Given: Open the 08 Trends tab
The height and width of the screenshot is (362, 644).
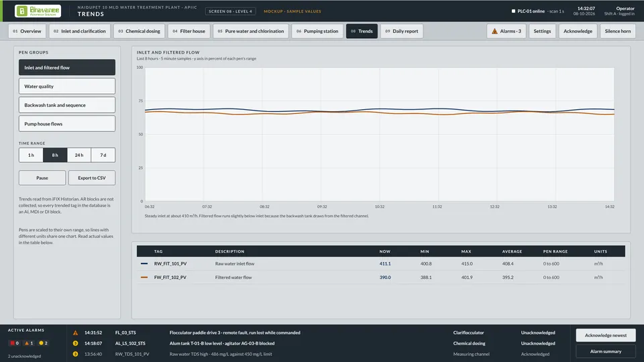Looking at the screenshot, I should (x=362, y=32).
